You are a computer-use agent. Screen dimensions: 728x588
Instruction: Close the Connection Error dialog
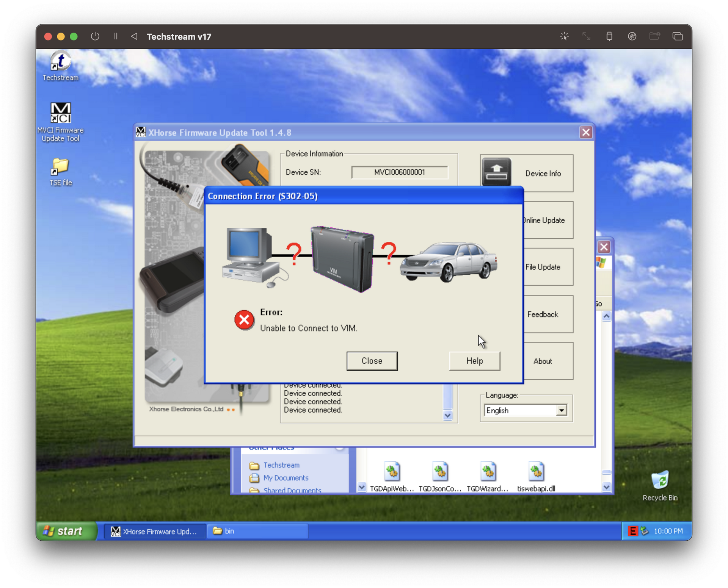click(x=372, y=361)
